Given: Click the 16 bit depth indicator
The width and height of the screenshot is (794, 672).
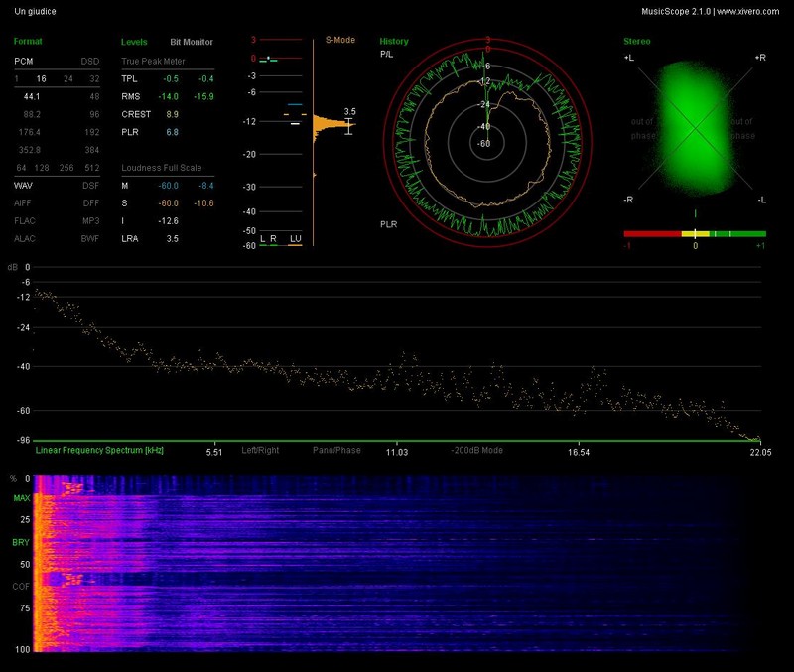Looking at the screenshot, I should [x=41, y=79].
